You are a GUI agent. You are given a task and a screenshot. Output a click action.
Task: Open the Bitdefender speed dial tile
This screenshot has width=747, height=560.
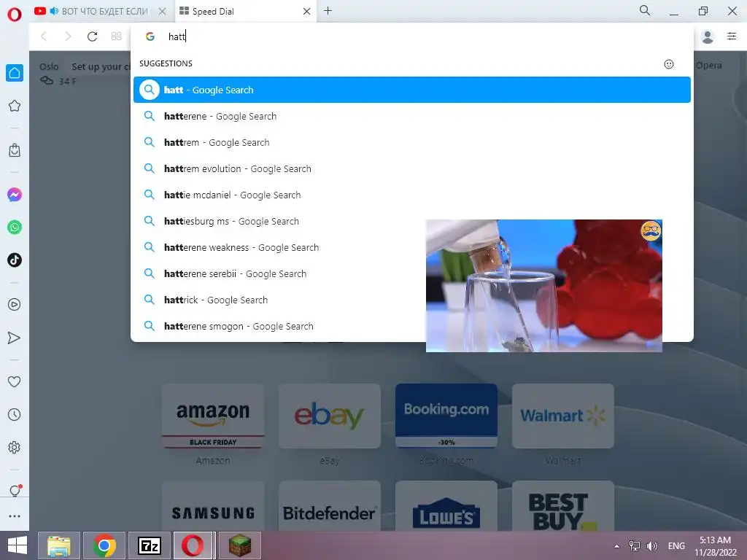(330, 507)
